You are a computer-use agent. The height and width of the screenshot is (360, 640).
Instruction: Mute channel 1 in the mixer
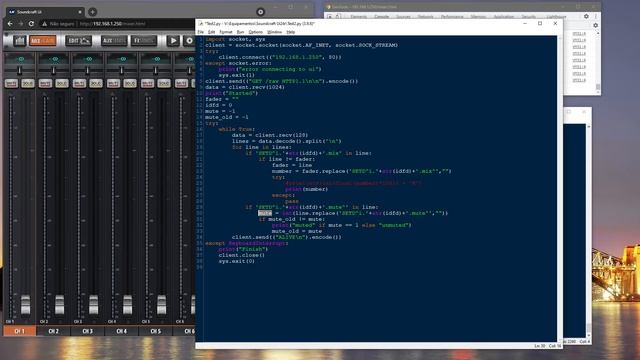pos(11,84)
